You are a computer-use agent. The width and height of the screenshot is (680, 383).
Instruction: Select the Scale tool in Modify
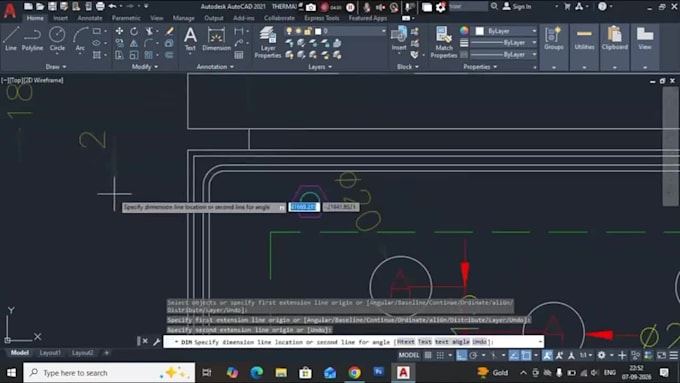click(x=134, y=55)
